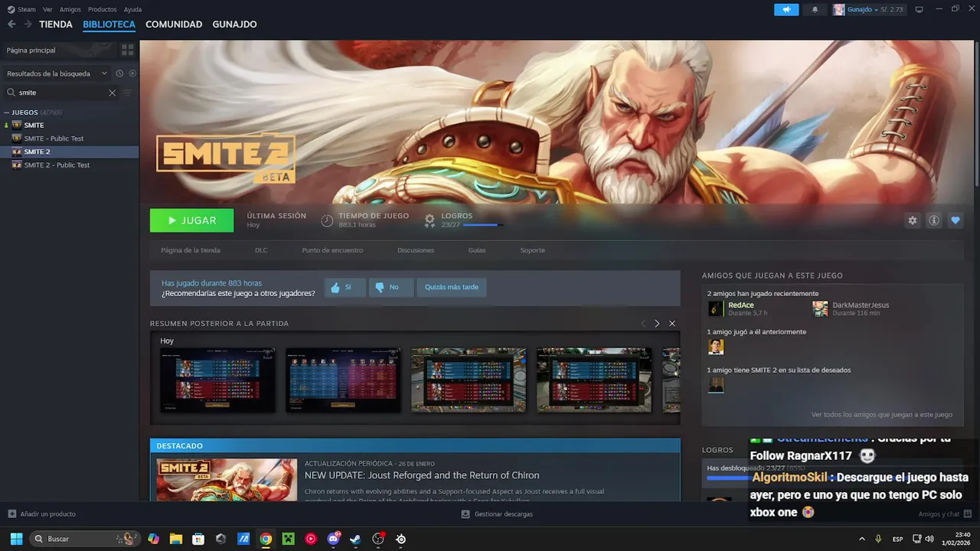Open Discord from the taskbar
This screenshot has height=551, width=980.
(334, 539)
